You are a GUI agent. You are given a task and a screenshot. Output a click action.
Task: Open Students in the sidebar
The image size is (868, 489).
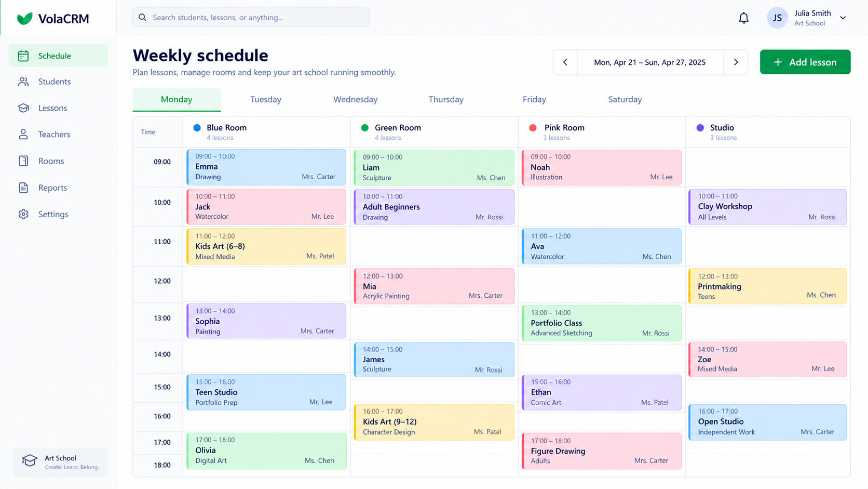pos(58,82)
